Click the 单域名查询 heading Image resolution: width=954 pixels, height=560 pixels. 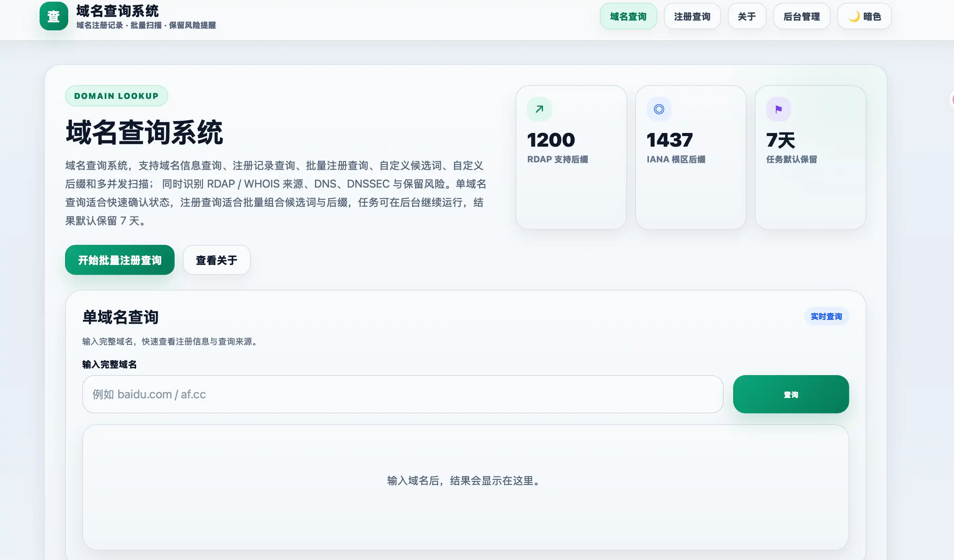click(x=120, y=317)
